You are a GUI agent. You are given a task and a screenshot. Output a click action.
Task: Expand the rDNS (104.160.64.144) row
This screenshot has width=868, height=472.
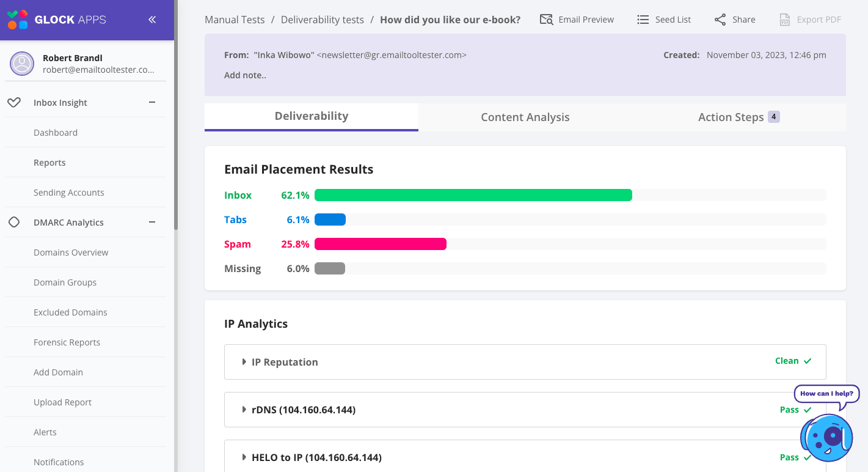[244, 410]
